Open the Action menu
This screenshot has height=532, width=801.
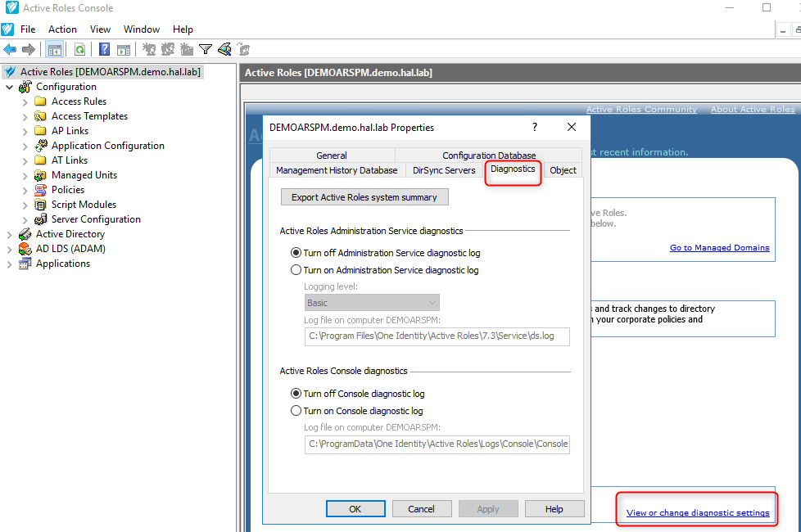[x=62, y=29]
